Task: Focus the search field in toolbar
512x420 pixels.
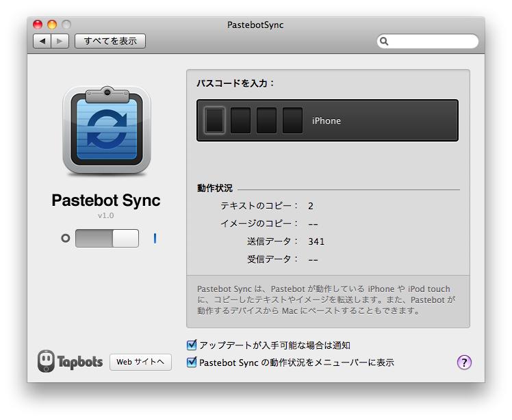Action: point(428,41)
